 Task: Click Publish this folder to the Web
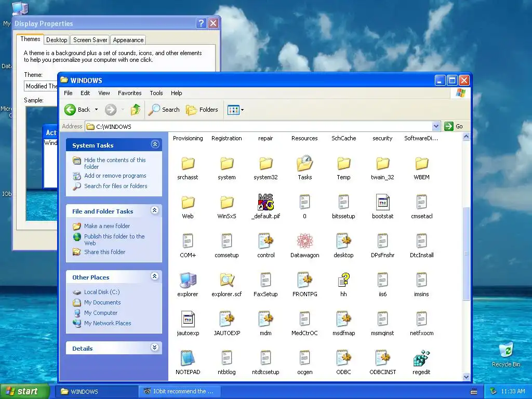pyautogui.click(x=114, y=240)
